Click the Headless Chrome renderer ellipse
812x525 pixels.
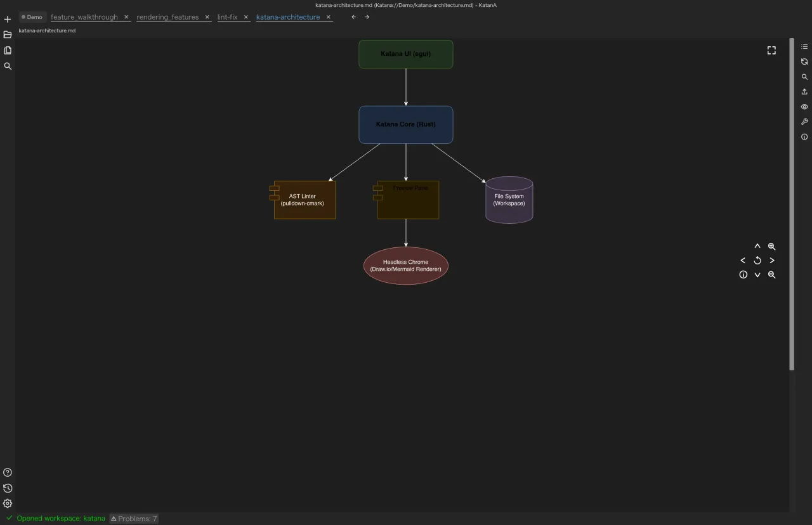(x=406, y=266)
